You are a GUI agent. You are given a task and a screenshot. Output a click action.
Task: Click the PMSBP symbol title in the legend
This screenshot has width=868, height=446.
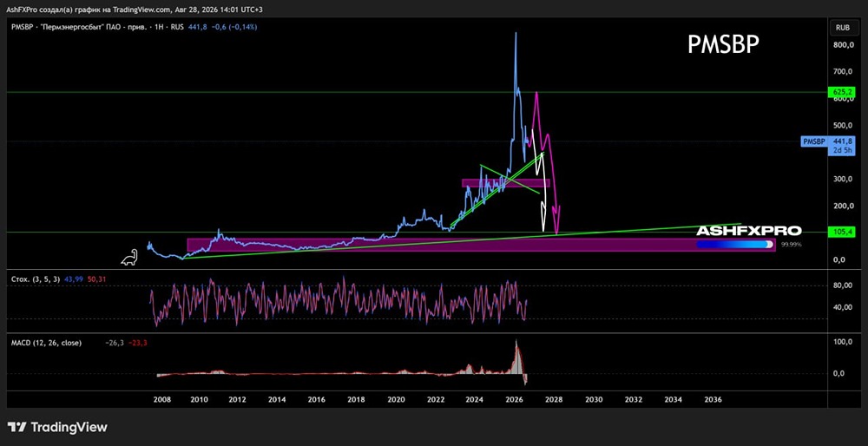[22, 27]
